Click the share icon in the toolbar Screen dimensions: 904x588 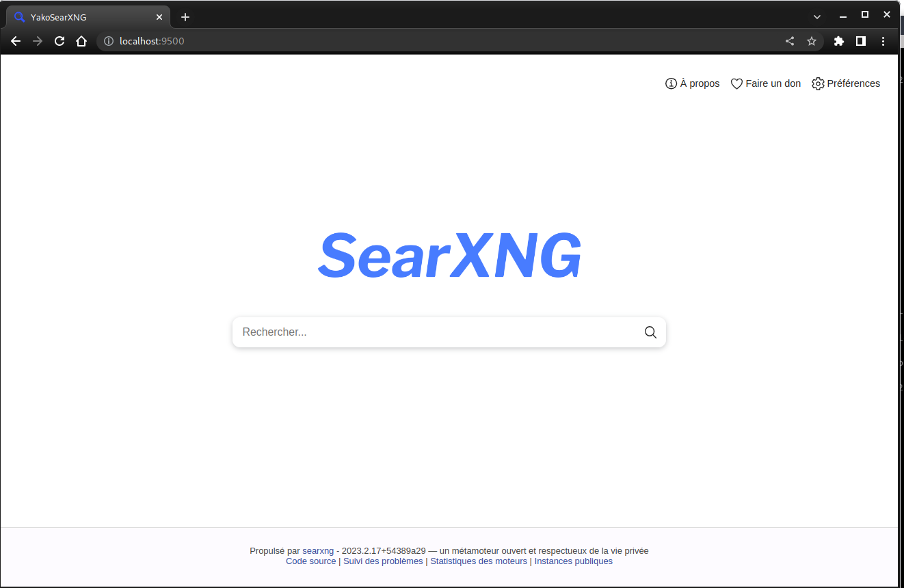point(790,41)
